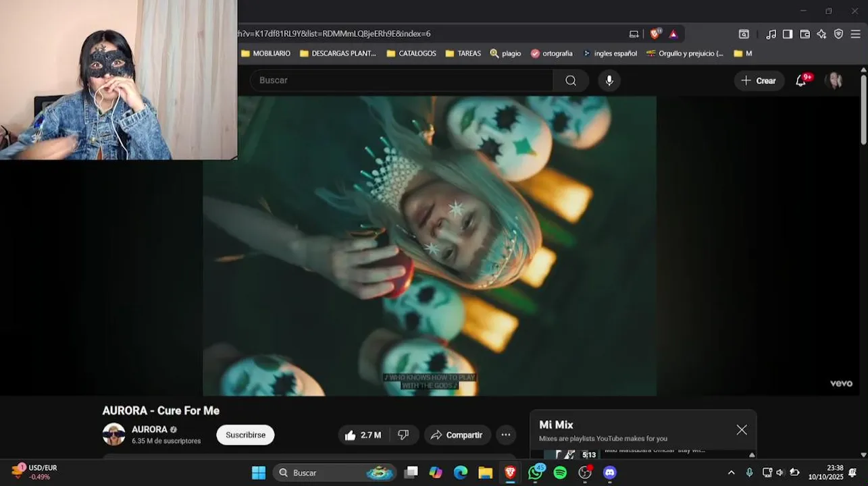
Task: Open the media playlist music note icon
Action: (x=771, y=34)
